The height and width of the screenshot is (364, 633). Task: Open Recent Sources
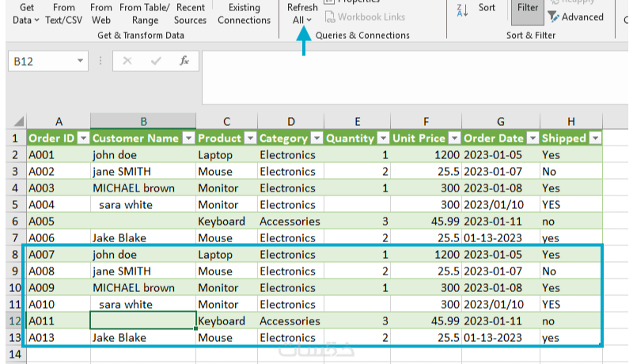tap(190, 13)
